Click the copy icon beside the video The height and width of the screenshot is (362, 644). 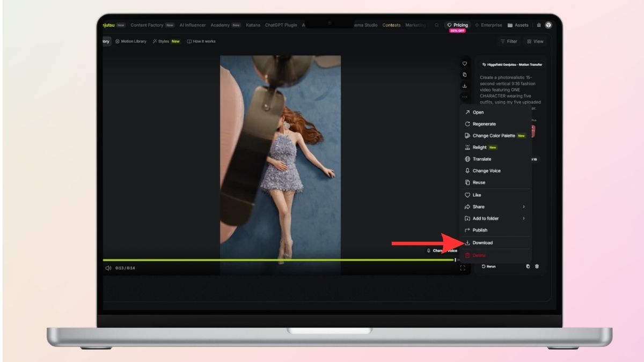465,75
